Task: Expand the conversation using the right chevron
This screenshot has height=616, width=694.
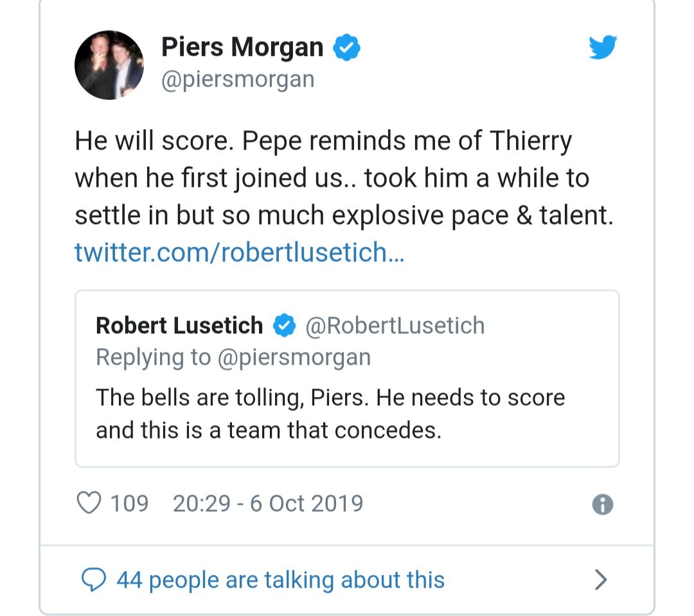Action: 601,579
